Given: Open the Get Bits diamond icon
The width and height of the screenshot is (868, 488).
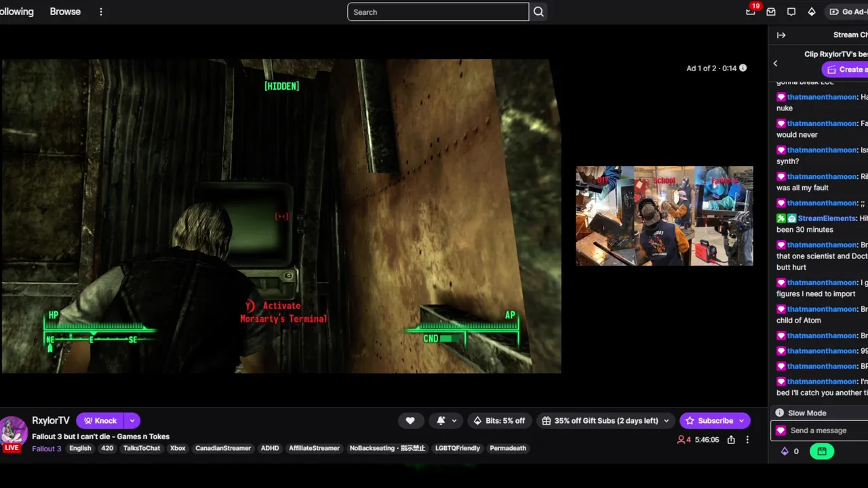Looking at the screenshot, I should pyautogui.click(x=812, y=12).
